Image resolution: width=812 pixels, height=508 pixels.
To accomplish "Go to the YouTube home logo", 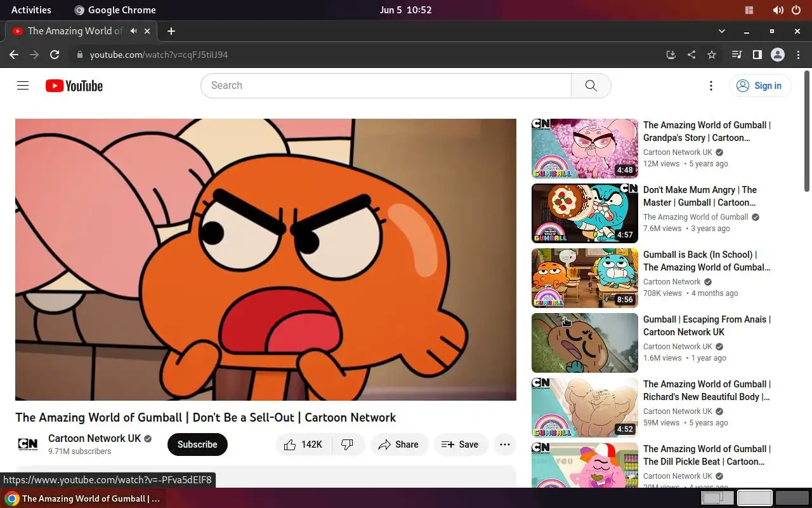I will [74, 86].
